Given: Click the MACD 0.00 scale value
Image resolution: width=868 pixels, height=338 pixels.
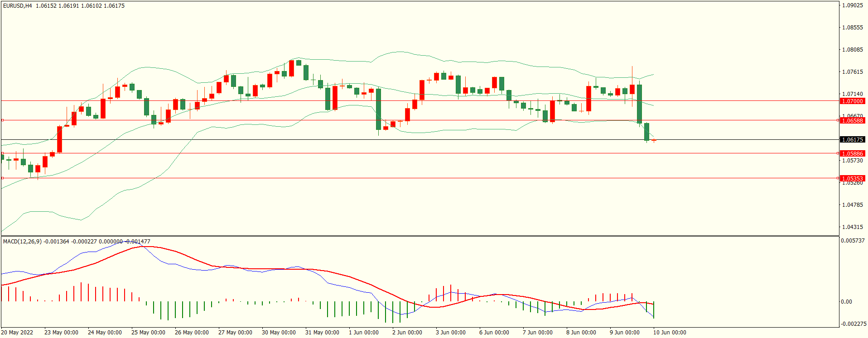Looking at the screenshot, I should point(846,302).
